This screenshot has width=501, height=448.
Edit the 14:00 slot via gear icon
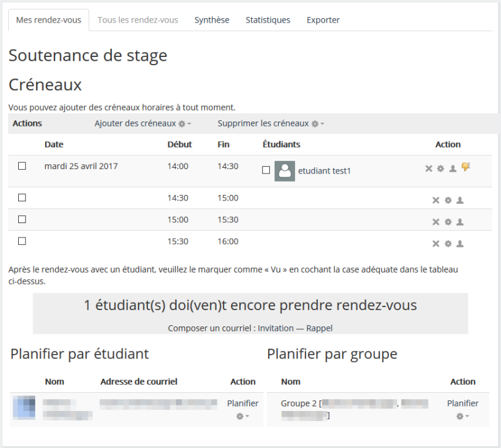(x=440, y=169)
